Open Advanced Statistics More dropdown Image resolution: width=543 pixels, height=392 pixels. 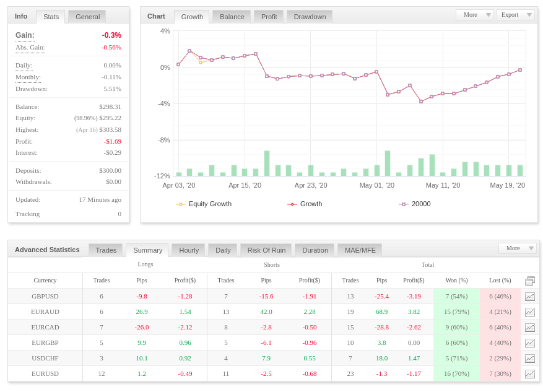(518, 248)
